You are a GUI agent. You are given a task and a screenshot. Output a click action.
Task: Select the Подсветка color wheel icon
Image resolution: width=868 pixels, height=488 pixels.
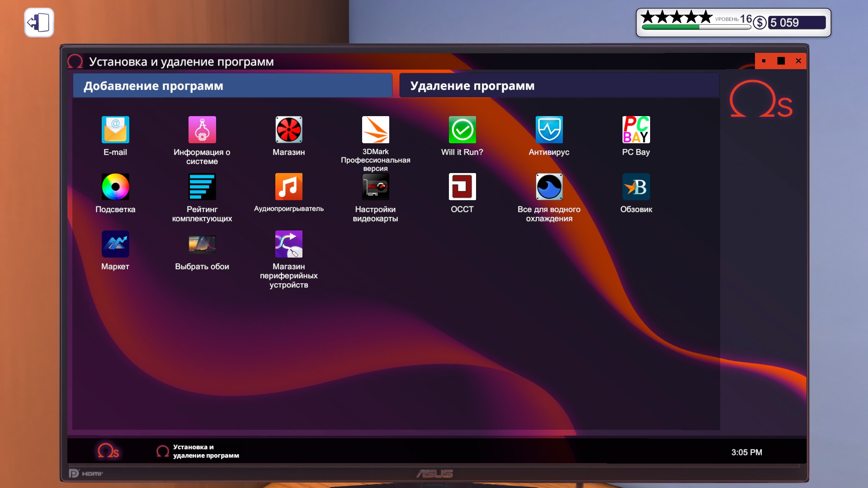click(x=115, y=187)
